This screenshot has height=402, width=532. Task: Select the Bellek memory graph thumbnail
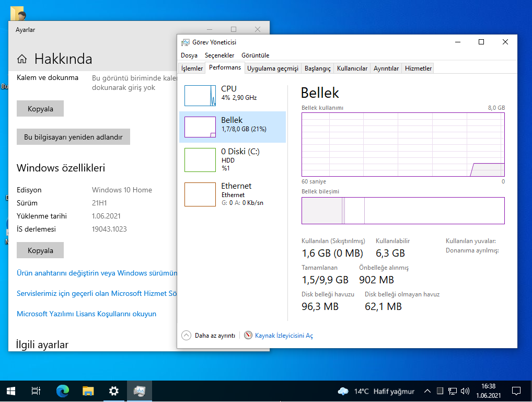point(200,127)
